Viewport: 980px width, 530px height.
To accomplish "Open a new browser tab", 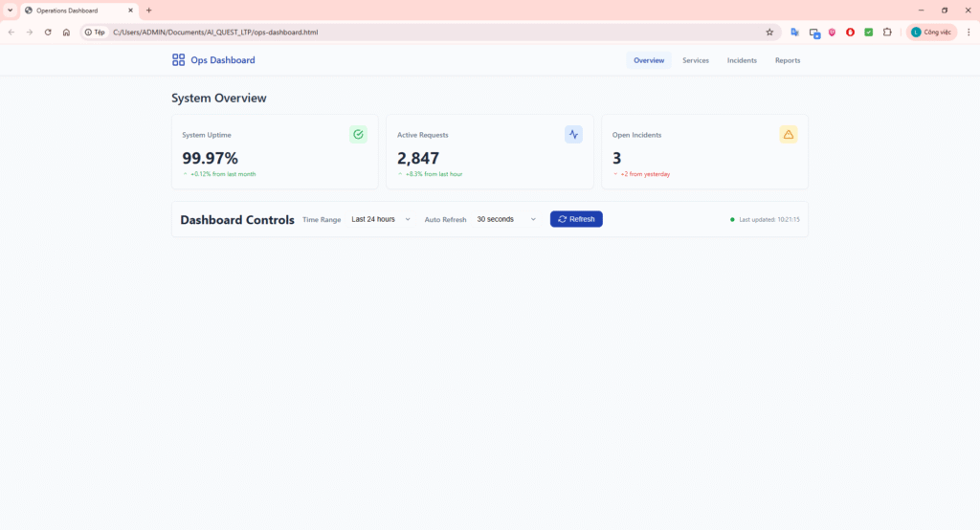I will [x=148, y=10].
